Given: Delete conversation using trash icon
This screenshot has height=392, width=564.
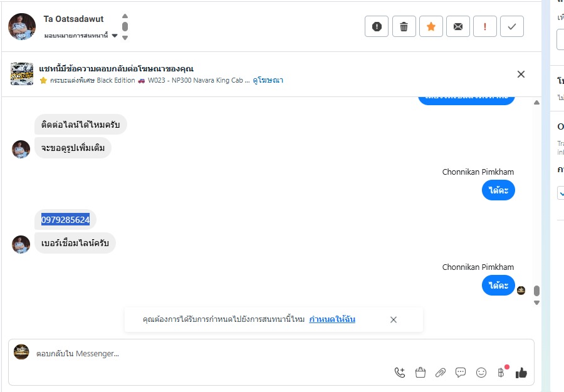Looking at the screenshot, I should (404, 26).
